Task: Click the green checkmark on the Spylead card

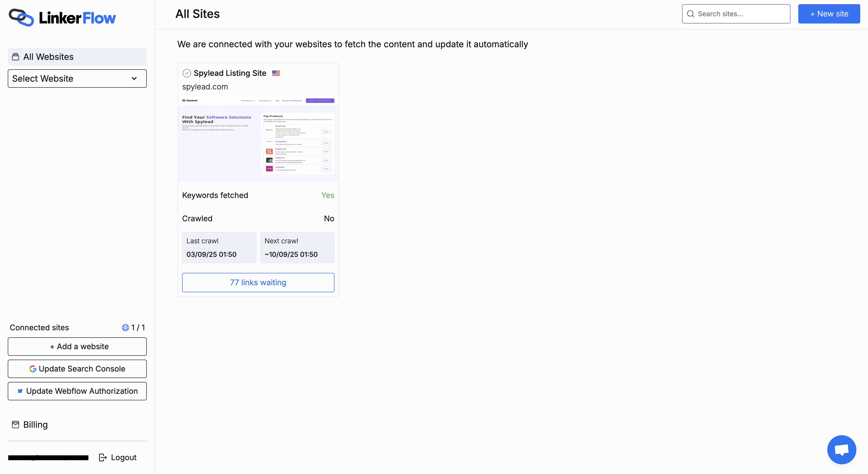Action: 187,73
